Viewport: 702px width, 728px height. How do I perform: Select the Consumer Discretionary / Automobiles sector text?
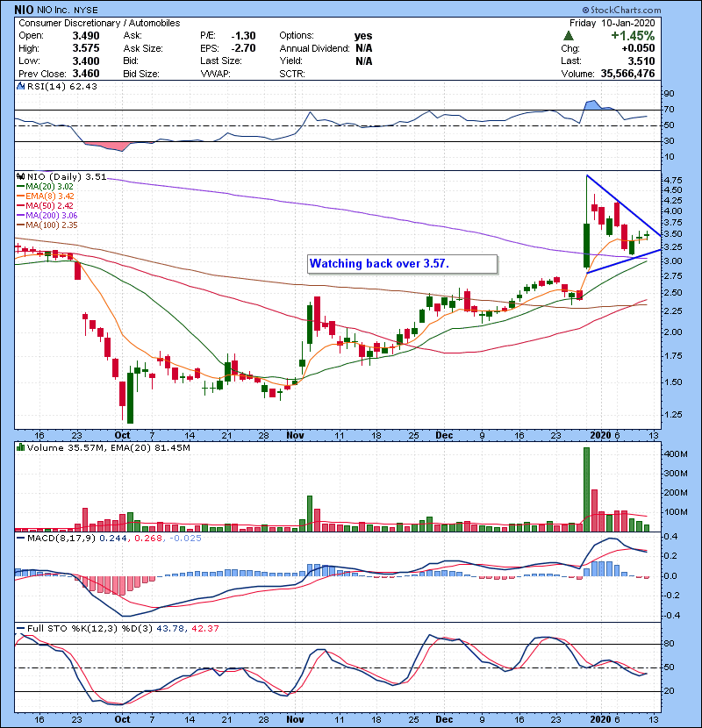(x=99, y=23)
